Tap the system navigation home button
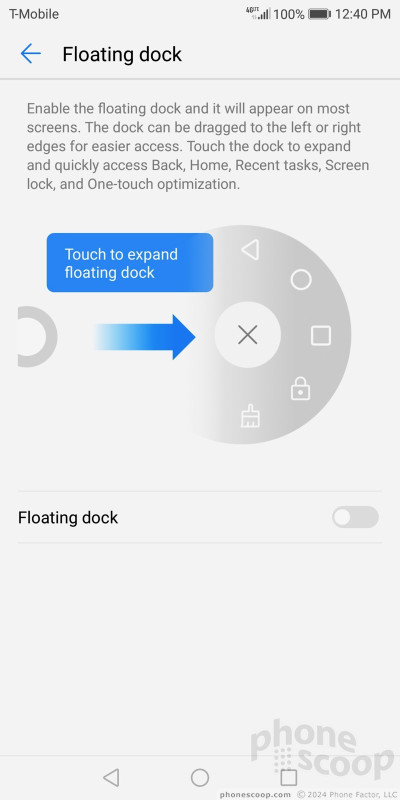This screenshot has height=800, width=400. (199, 777)
